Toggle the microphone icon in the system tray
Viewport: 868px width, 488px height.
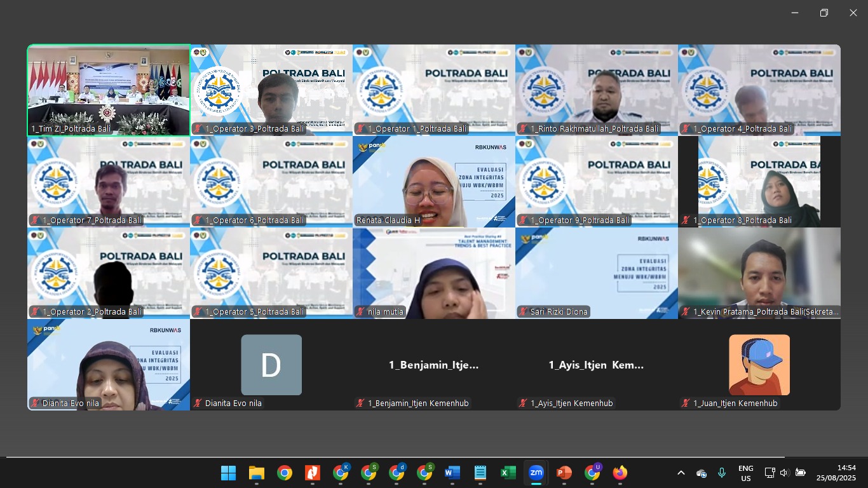point(722,473)
